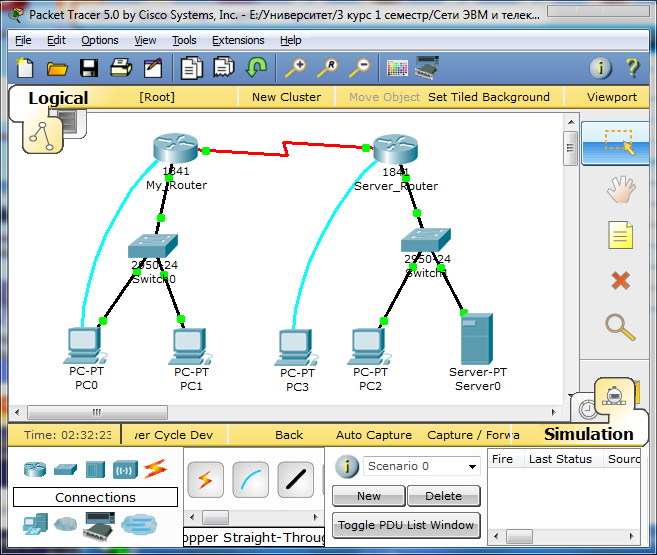
Task: Click the Delete scenario button
Action: point(443,496)
